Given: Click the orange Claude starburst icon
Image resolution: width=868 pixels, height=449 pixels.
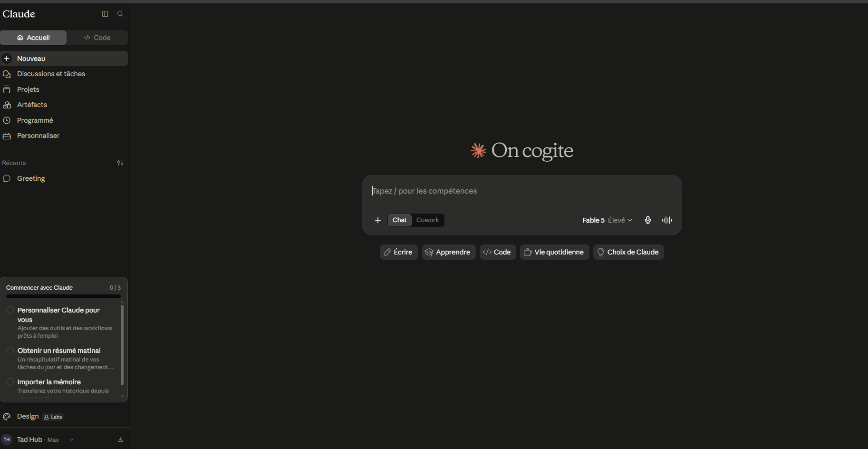Looking at the screenshot, I should pyautogui.click(x=478, y=150).
